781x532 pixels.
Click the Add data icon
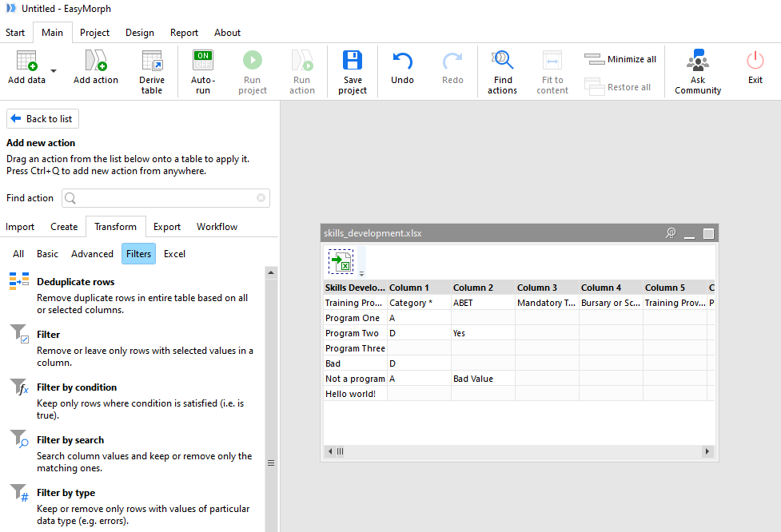[x=27, y=61]
